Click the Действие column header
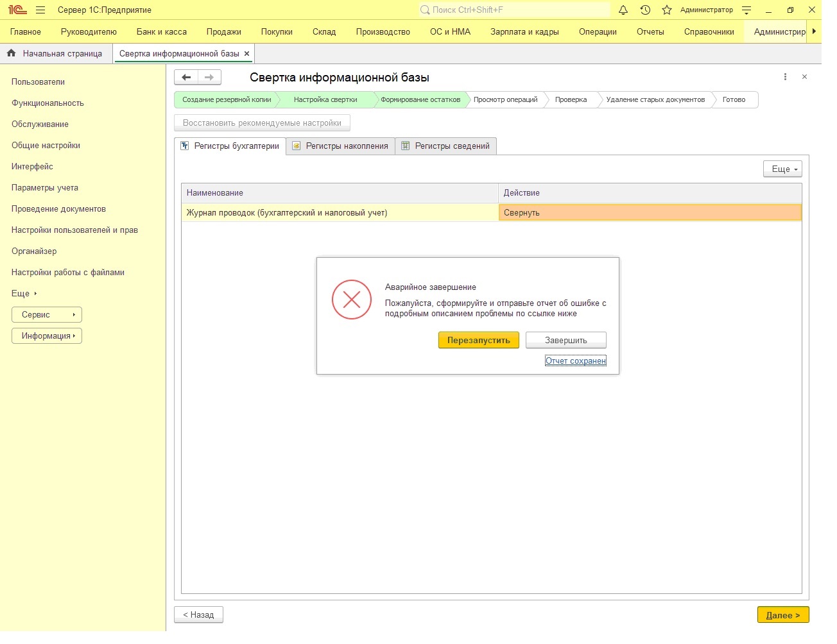The width and height of the screenshot is (837, 644). point(650,193)
